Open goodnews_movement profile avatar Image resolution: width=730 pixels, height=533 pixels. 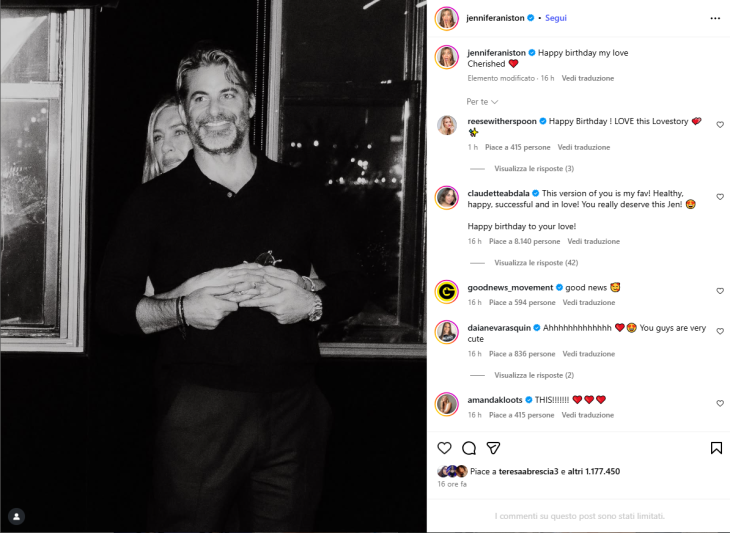(x=446, y=291)
